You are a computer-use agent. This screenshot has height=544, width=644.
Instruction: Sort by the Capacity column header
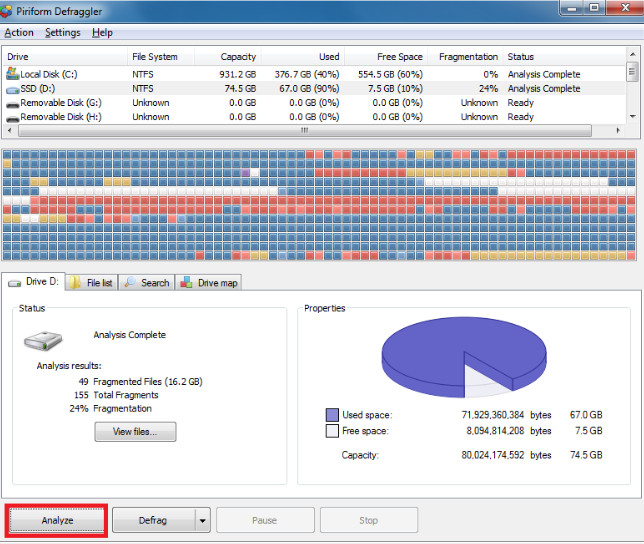(227, 57)
